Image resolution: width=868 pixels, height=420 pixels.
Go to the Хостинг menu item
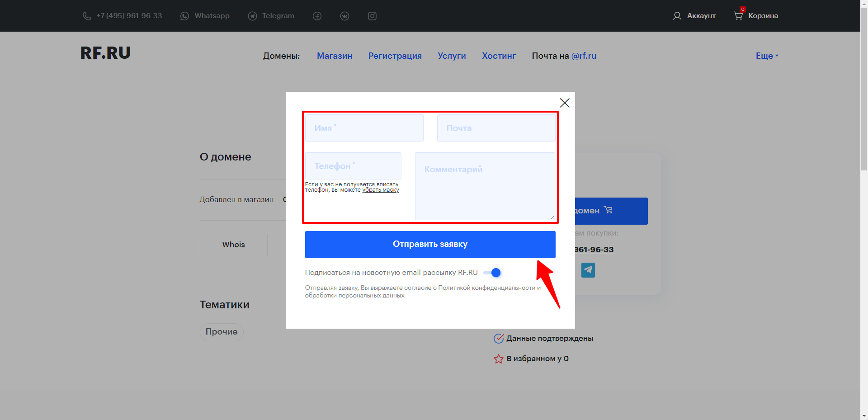tap(499, 56)
